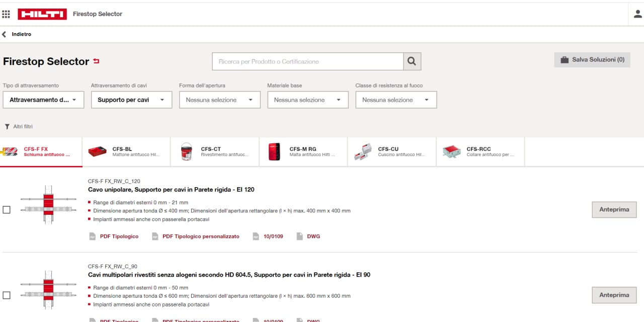The width and height of the screenshot is (644, 322).
Task: Click the Salva Soluzioni button
Action: tap(592, 59)
